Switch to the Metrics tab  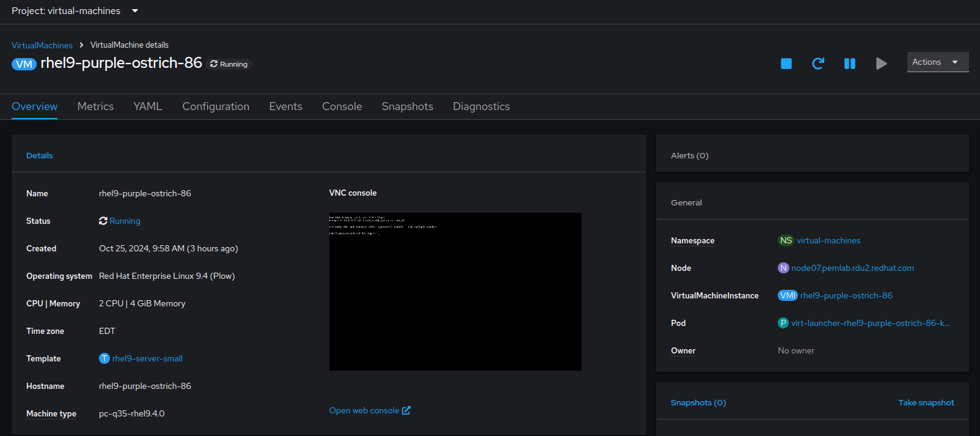pyautogui.click(x=95, y=106)
